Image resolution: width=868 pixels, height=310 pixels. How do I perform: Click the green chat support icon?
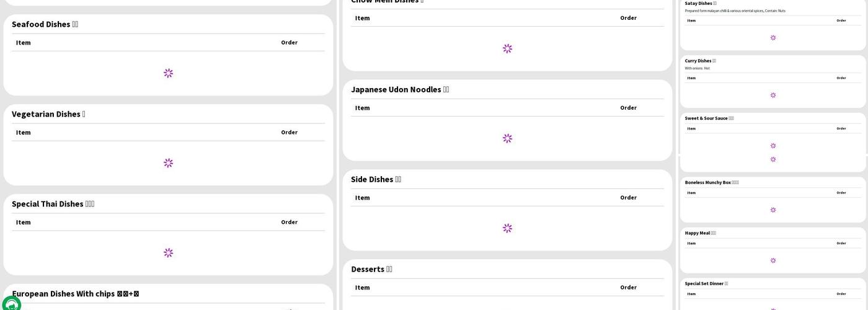(11, 304)
